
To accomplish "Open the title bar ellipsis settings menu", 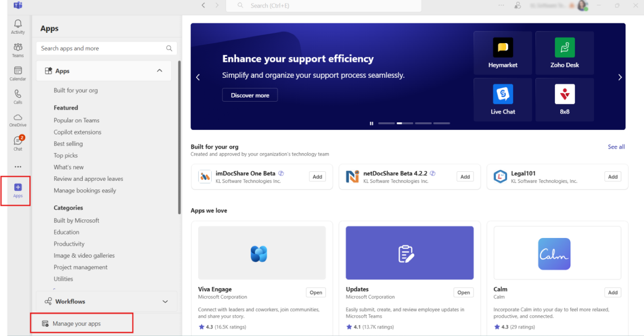I will coord(501,5).
